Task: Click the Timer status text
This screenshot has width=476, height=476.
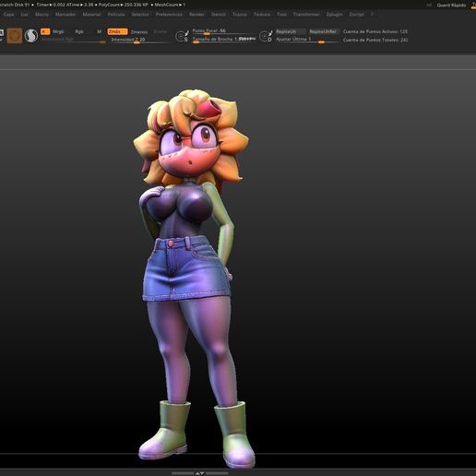Action: pos(50,5)
